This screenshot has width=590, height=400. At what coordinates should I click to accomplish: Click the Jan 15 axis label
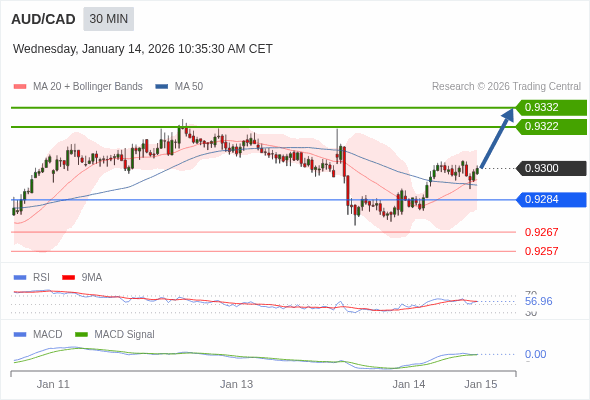(x=481, y=385)
